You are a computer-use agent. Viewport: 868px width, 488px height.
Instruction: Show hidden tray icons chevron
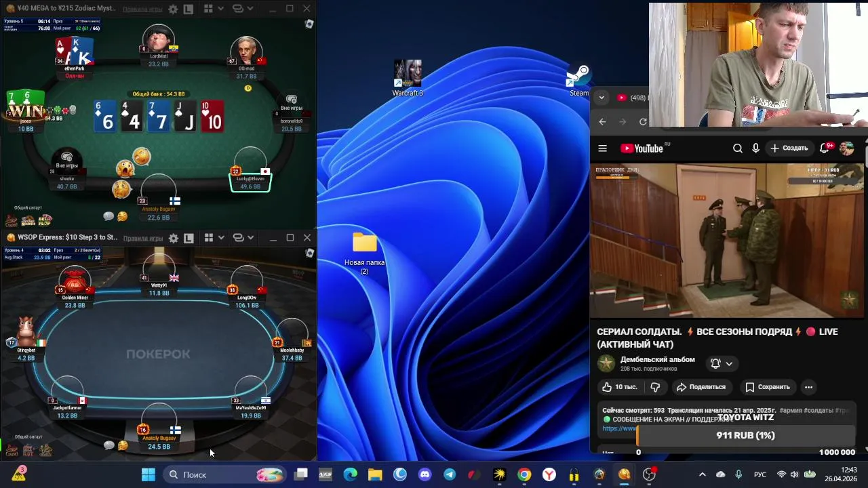pyautogui.click(x=702, y=474)
